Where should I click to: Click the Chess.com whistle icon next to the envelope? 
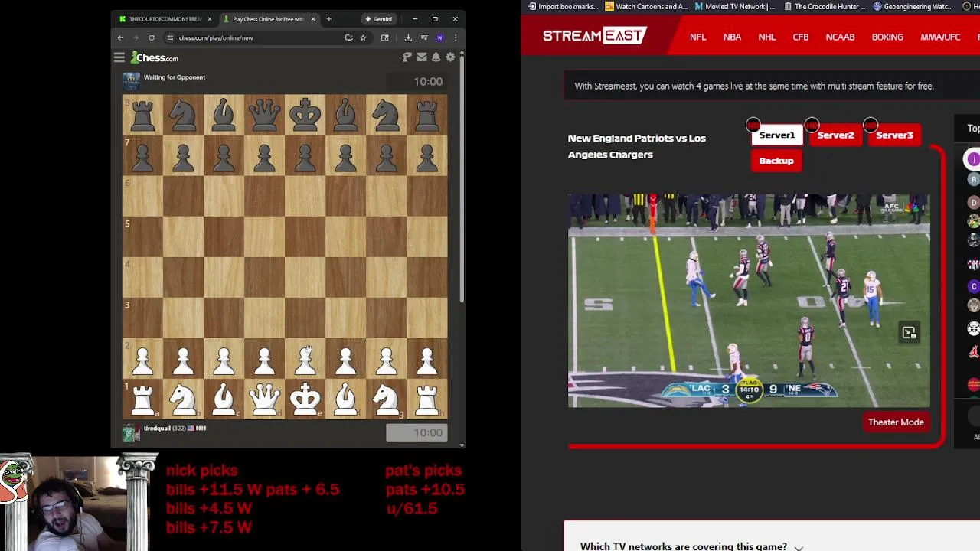(407, 57)
